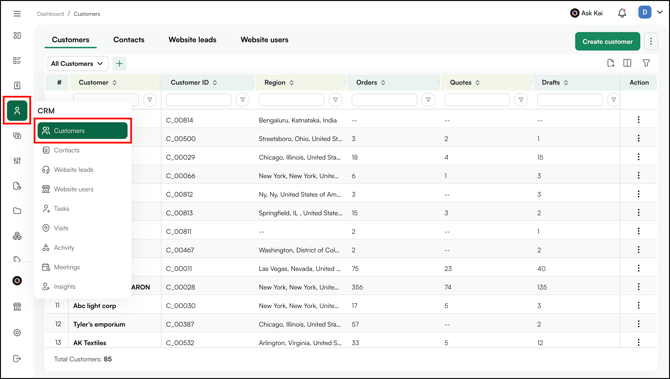Viewport: 670px width, 379px height.
Task: Sort by Region column
Action: pos(291,82)
